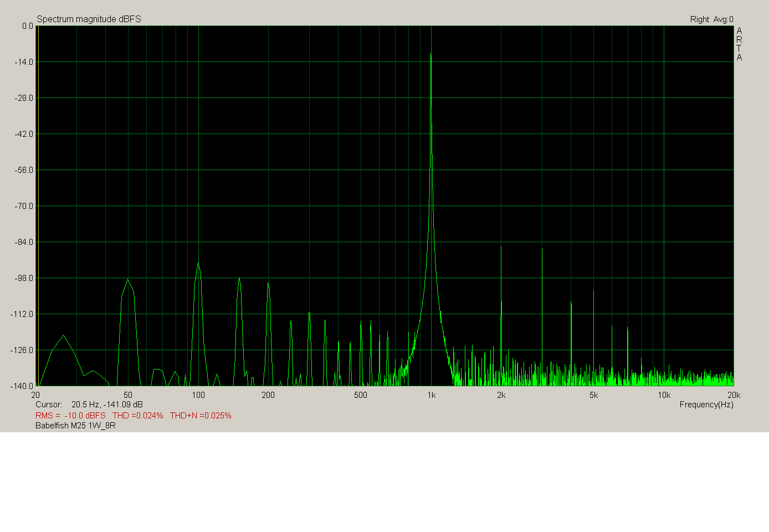Click the 'Spectrum magnitude dBFS' title
Viewport: 769px width, 532px height.
pos(89,19)
